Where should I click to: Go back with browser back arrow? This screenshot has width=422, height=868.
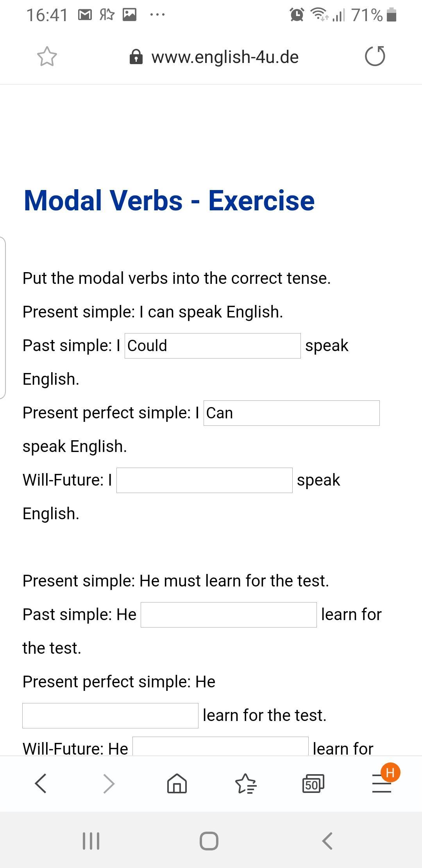pos(41,783)
